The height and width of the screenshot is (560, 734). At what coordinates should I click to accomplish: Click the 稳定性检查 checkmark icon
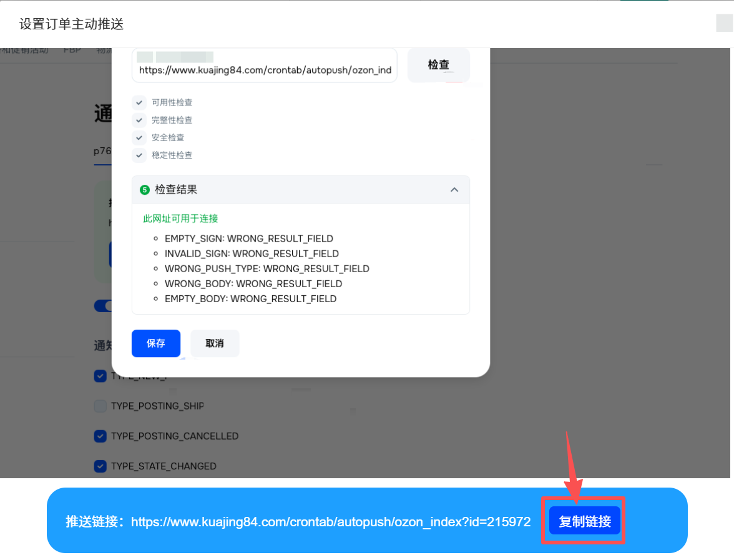click(140, 155)
